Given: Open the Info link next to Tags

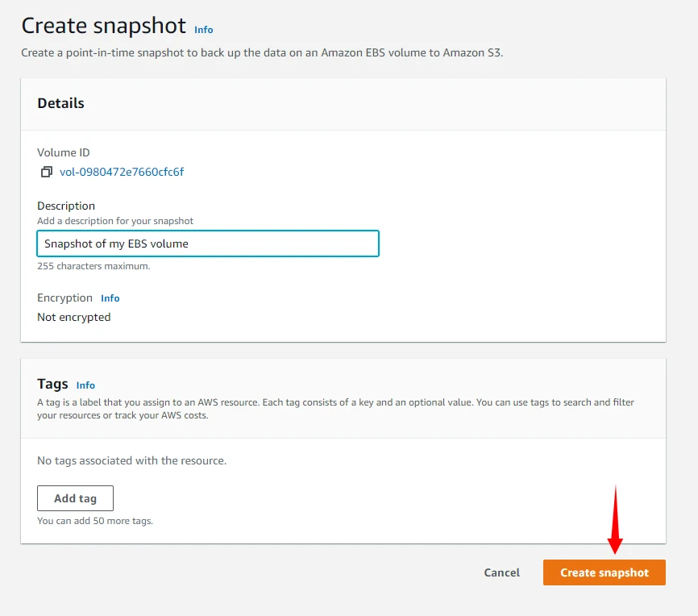Looking at the screenshot, I should 85,385.
